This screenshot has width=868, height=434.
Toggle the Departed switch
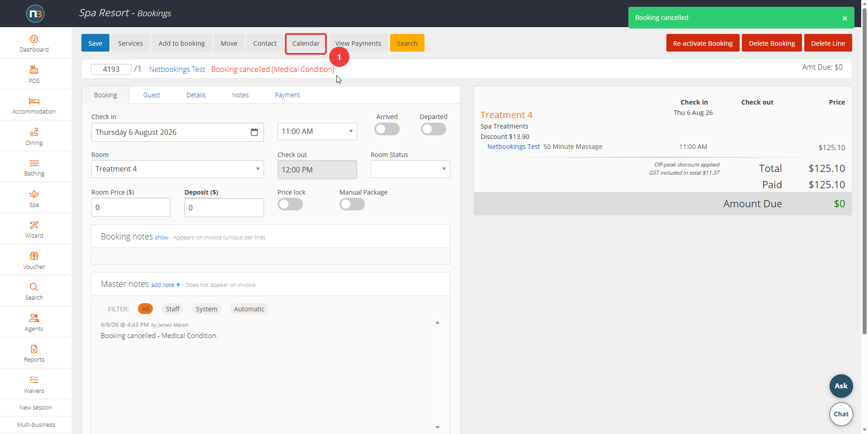[x=434, y=129]
